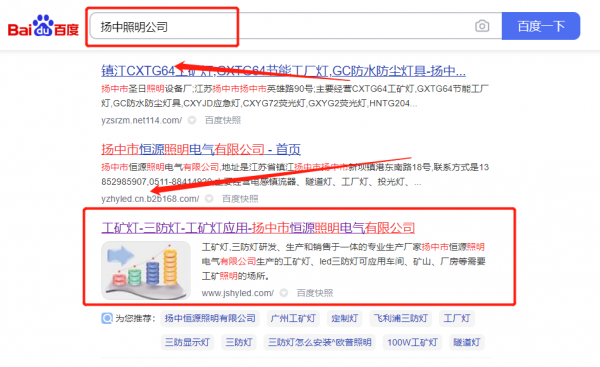
Task: Open www.jshyled.com result URL
Action: coord(238,293)
